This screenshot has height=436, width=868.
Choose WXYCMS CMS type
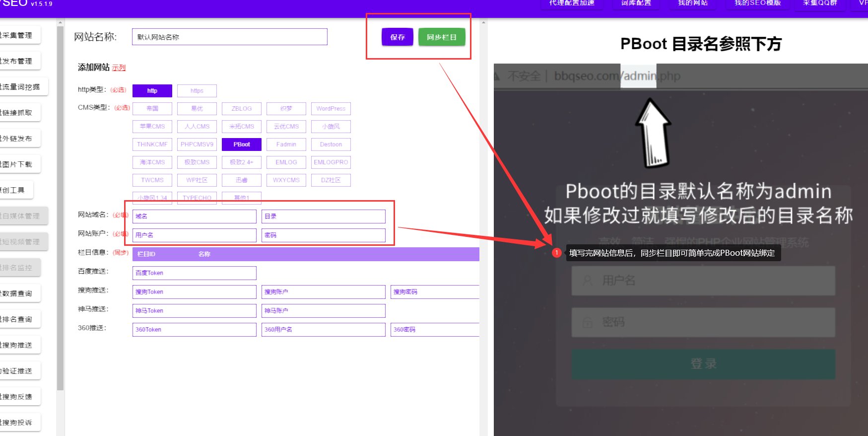click(x=286, y=180)
